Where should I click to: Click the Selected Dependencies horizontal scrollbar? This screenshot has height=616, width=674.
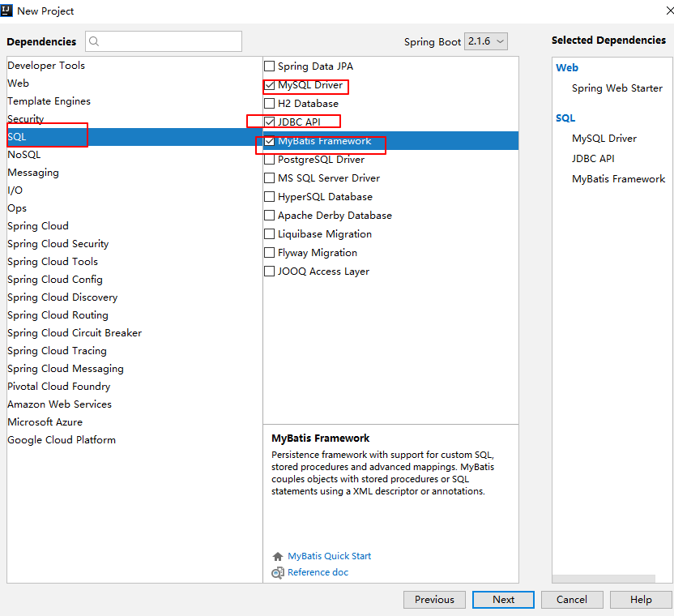pos(604,579)
